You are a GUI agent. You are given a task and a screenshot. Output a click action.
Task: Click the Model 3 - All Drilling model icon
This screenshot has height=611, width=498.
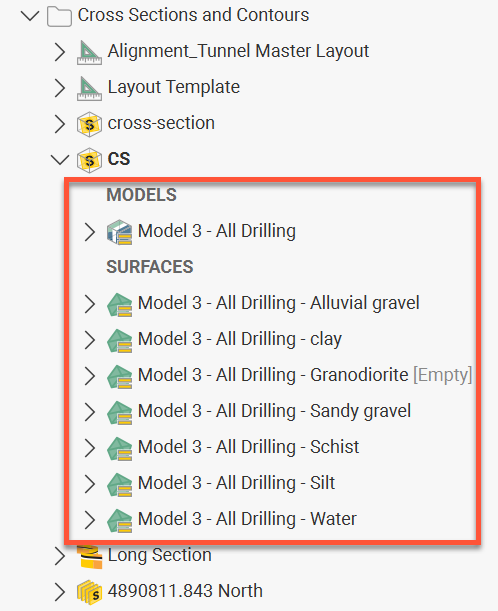[x=119, y=232]
